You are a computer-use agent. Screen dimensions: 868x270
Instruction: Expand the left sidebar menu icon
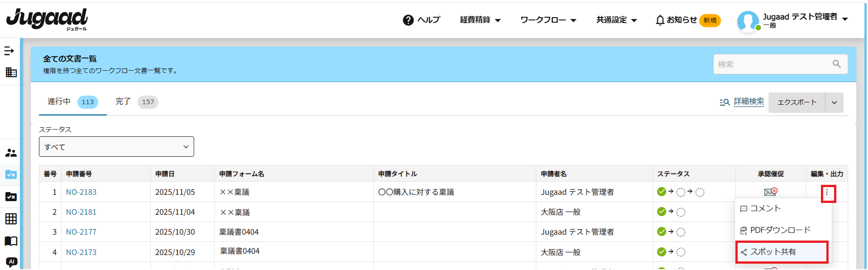click(9, 51)
